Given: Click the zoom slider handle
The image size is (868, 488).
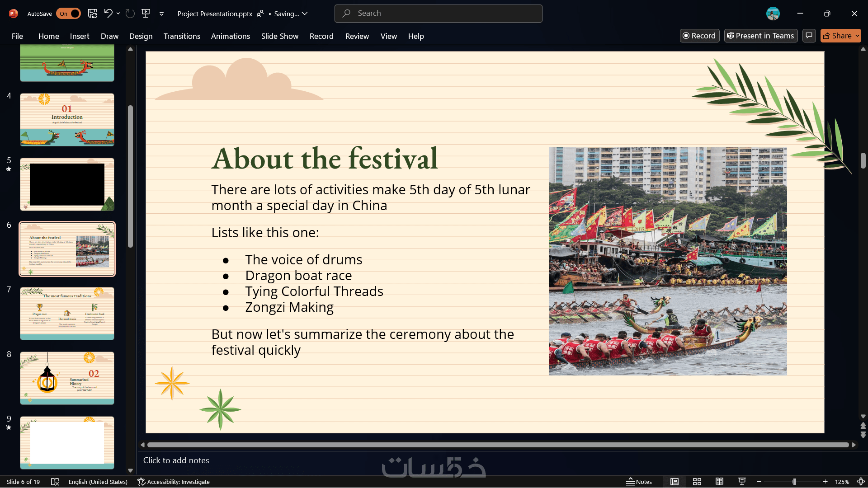Looking at the screenshot, I should point(794,482).
